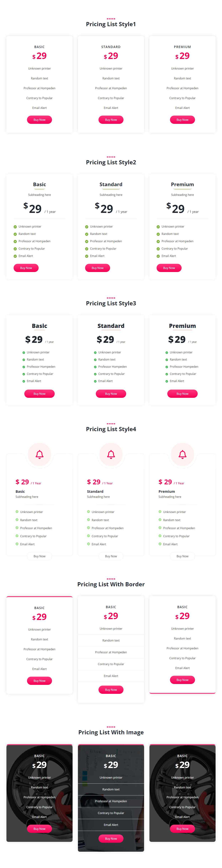Screen dimensions: 222x868
Task: Choose Buy Now under Style2 Standard plan
Action: [98, 268]
